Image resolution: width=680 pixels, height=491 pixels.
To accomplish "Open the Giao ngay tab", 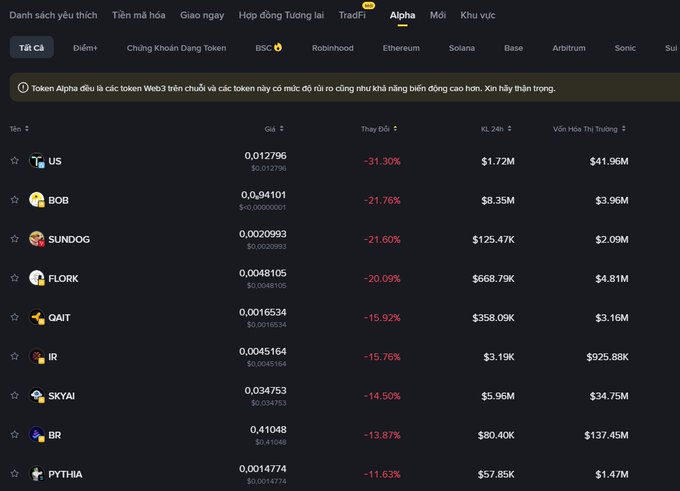I will point(202,15).
